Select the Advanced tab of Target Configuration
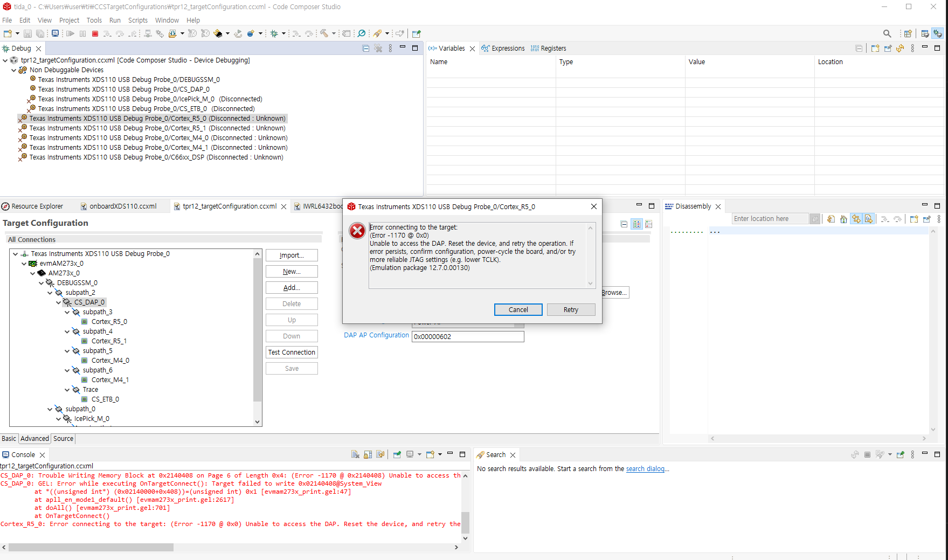Screen dimensions: 948x560 35,439
